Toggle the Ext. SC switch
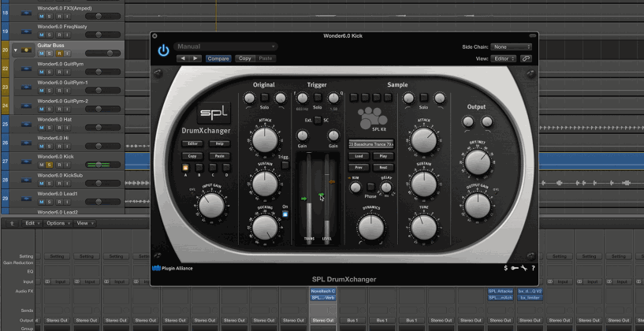 tap(318, 120)
